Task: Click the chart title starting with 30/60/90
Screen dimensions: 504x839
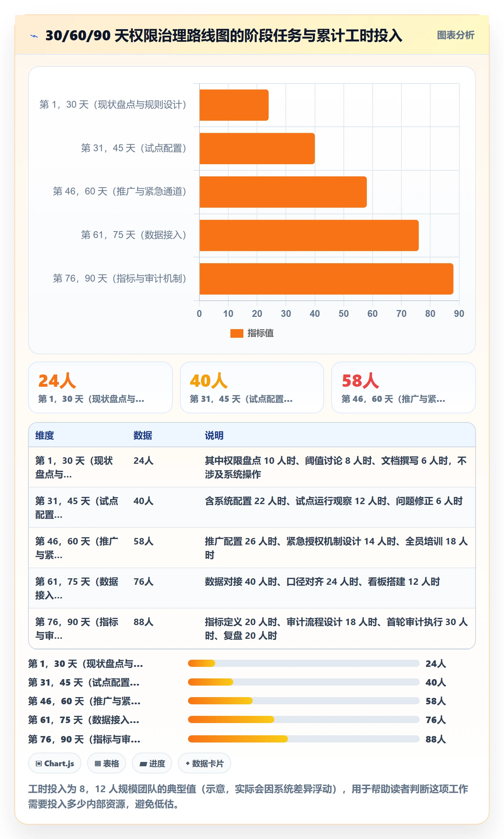Action: [x=224, y=36]
